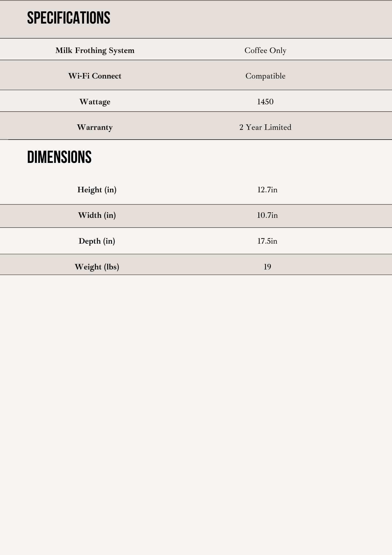392x555 pixels.
Task: Click the blank page area below the Weight row
Action: (x=196, y=402)
